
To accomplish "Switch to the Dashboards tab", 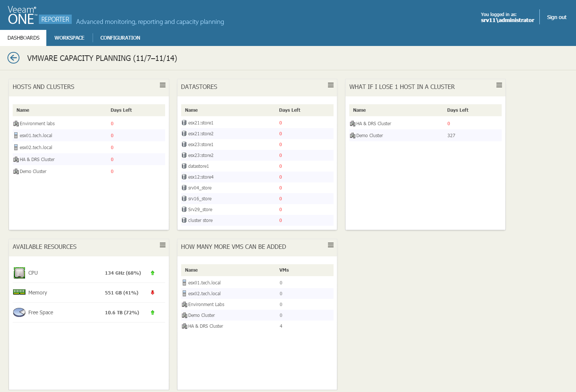I will (23, 38).
